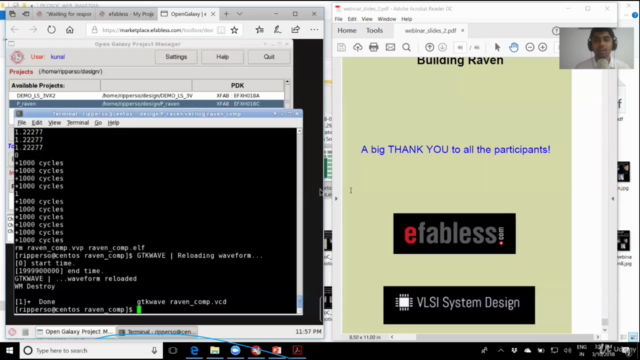The image size is (640, 360).
Task: Show browser tab list chevron
Action: (x=240, y=14)
